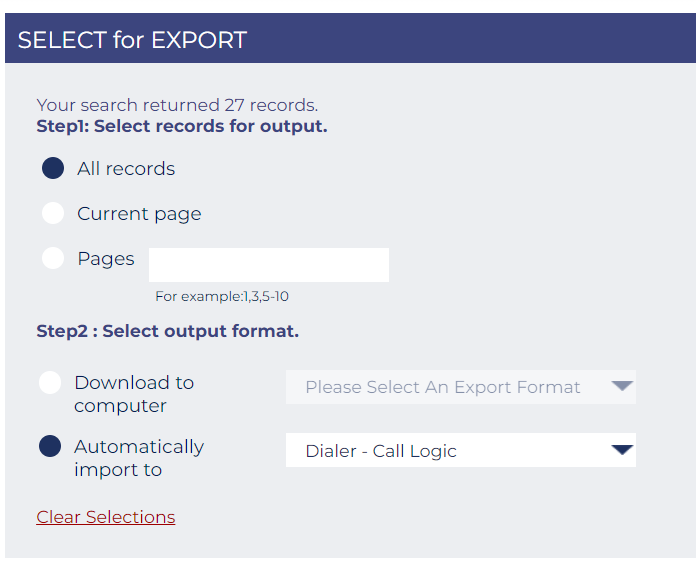Click the "Automatically import to" label

pos(138,458)
